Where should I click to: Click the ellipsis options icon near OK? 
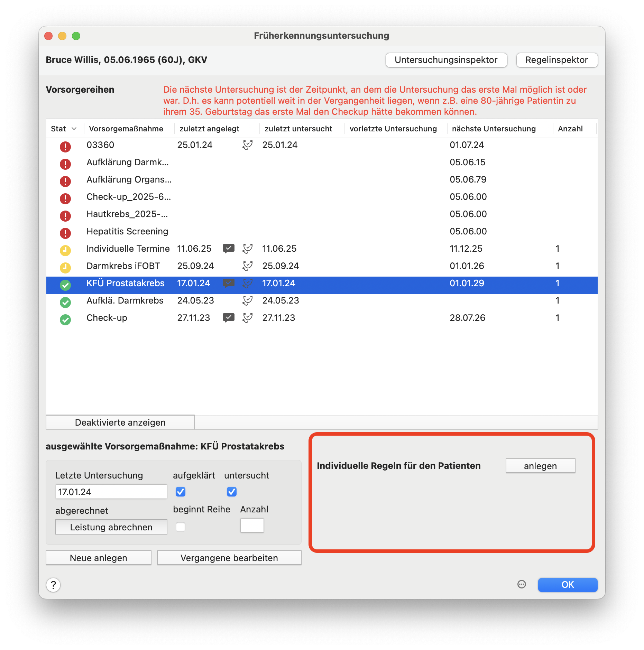[522, 584]
